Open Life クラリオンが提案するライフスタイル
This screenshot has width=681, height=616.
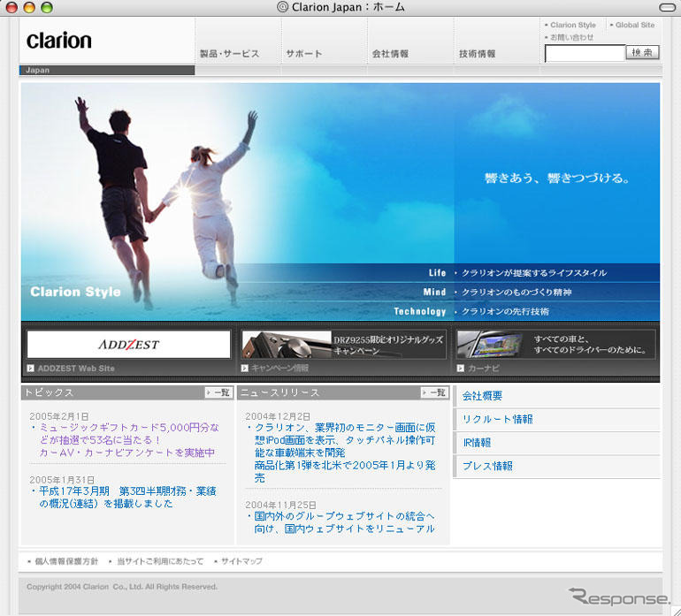pyautogui.click(x=517, y=272)
